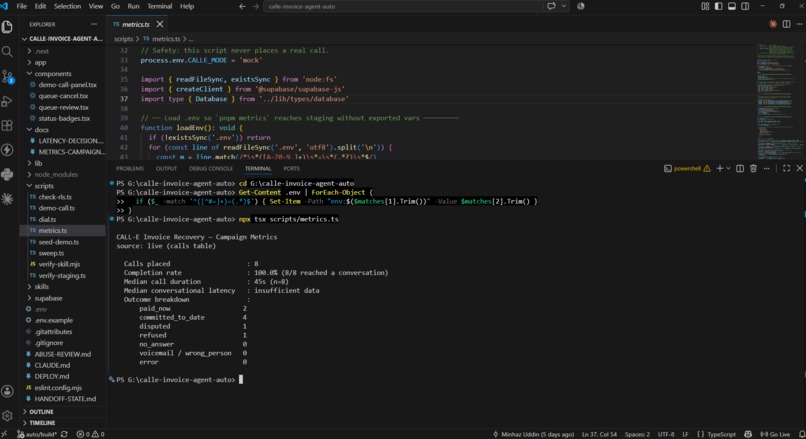The width and height of the screenshot is (806, 439).
Task: Open the Claude starburst activity bar icon
Action: coord(7,198)
